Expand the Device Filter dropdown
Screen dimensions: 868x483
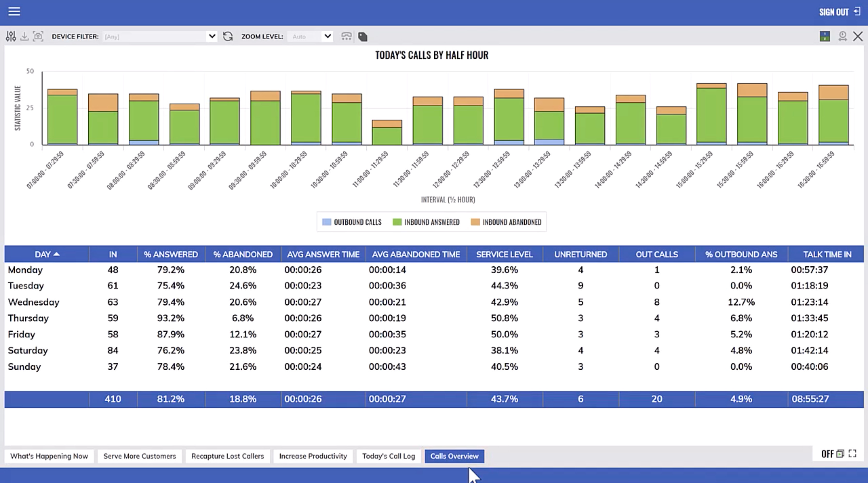(212, 36)
